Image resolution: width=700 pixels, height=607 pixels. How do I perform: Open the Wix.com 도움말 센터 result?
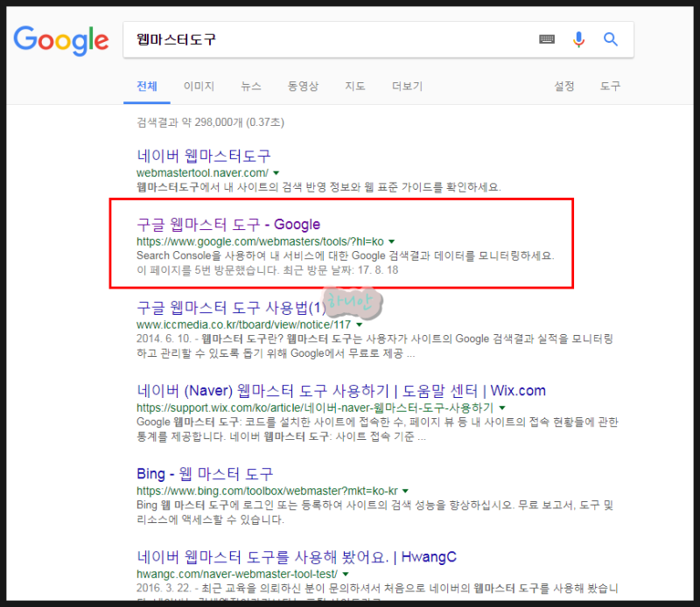coord(341,391)
